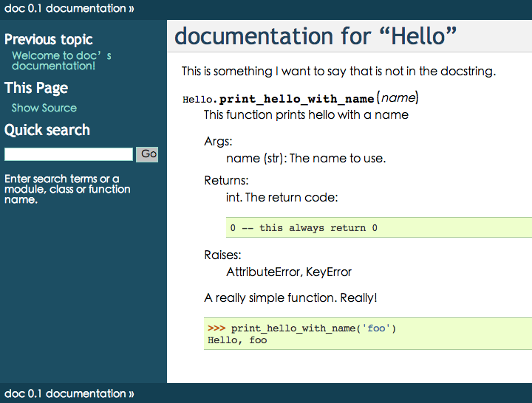Click the "Hello, foo" output line
The height and width of the screenshot is (403, 532).
237,340
